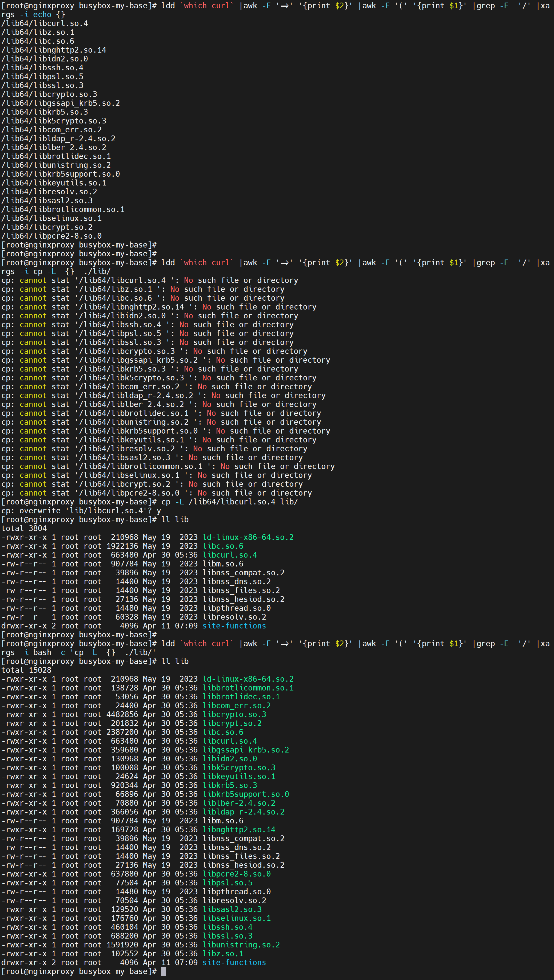Click libunistring.so.2 filename in final listing
This screenshot has width=554, height=980.
point(241,945)
